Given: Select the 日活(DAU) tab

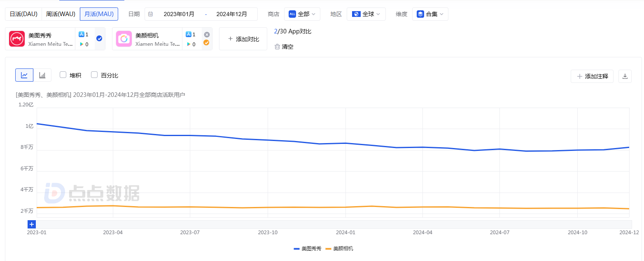Looking at the screenshot, I should click(23, 14).
